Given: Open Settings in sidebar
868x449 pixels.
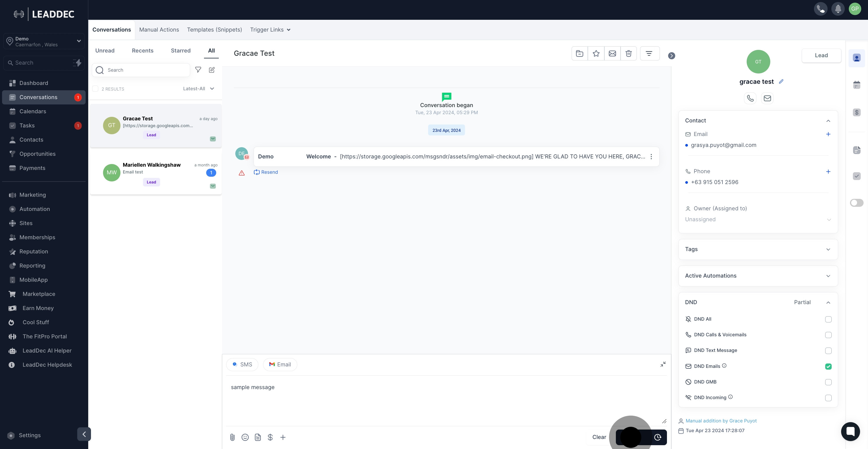Looking at the screenshot, I should 30,435.
